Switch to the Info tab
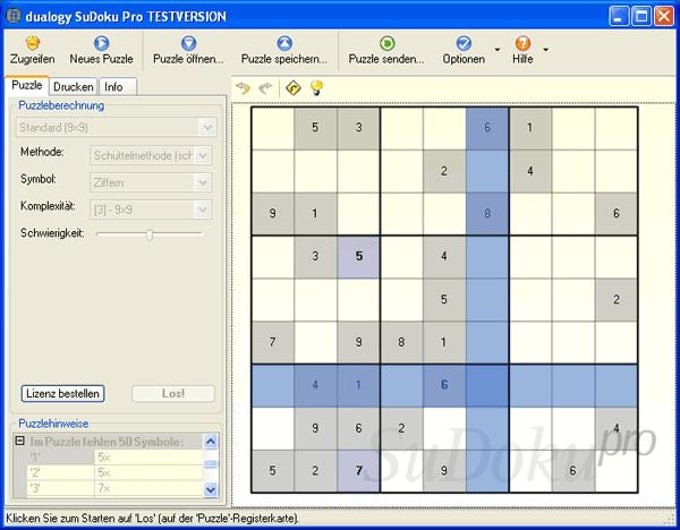 click(x=118, y=87)
